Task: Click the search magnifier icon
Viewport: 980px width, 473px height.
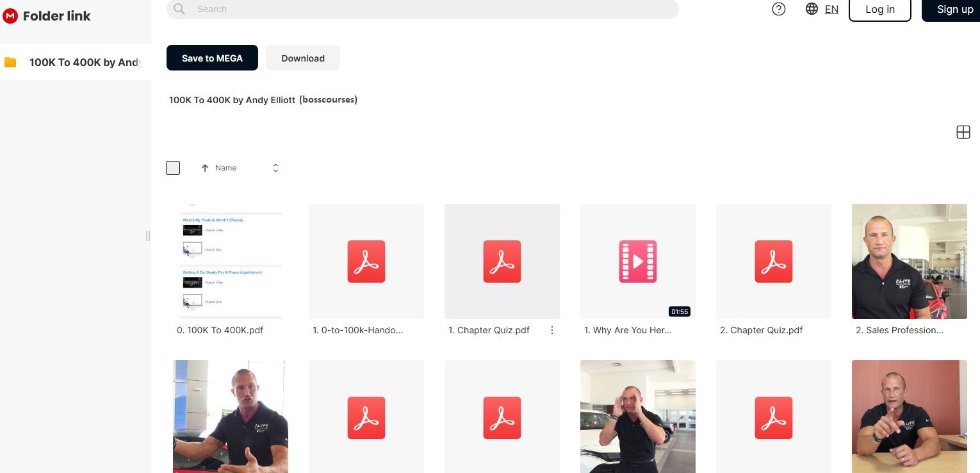Action: click(179, 9)
